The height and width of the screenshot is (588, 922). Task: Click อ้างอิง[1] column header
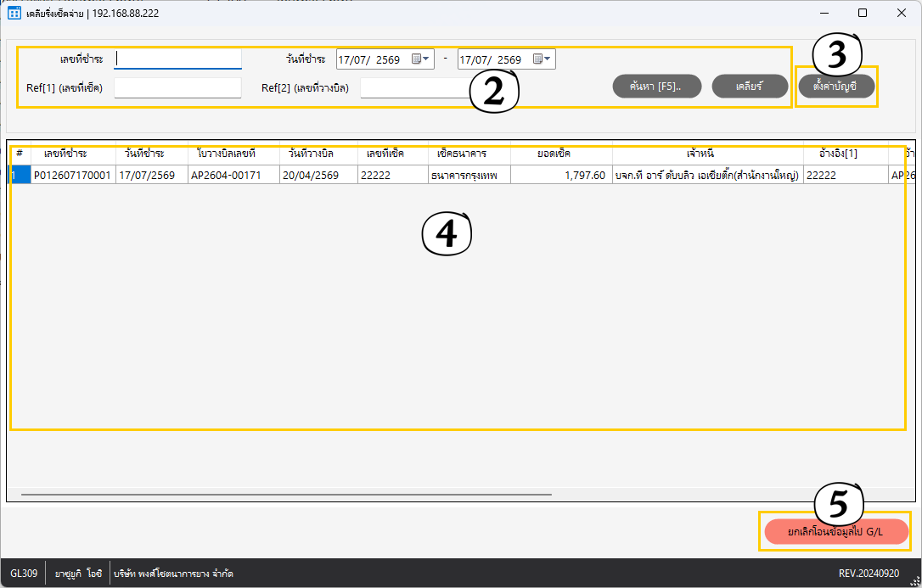pyautogui.click(x=846, y=154)
